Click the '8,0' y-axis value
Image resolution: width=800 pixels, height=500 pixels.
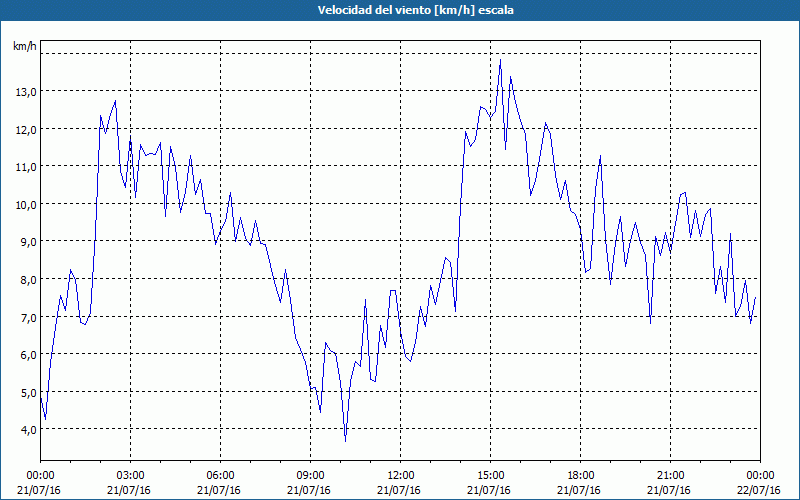click(29, 280)
